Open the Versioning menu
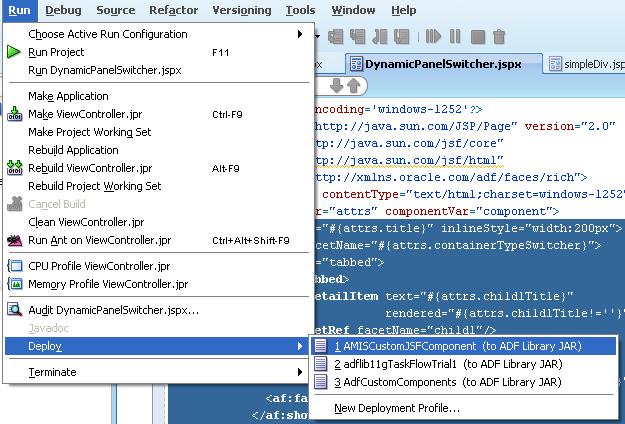Image resolution: width=625 pixels, height=424 pixels. (241, 10)
